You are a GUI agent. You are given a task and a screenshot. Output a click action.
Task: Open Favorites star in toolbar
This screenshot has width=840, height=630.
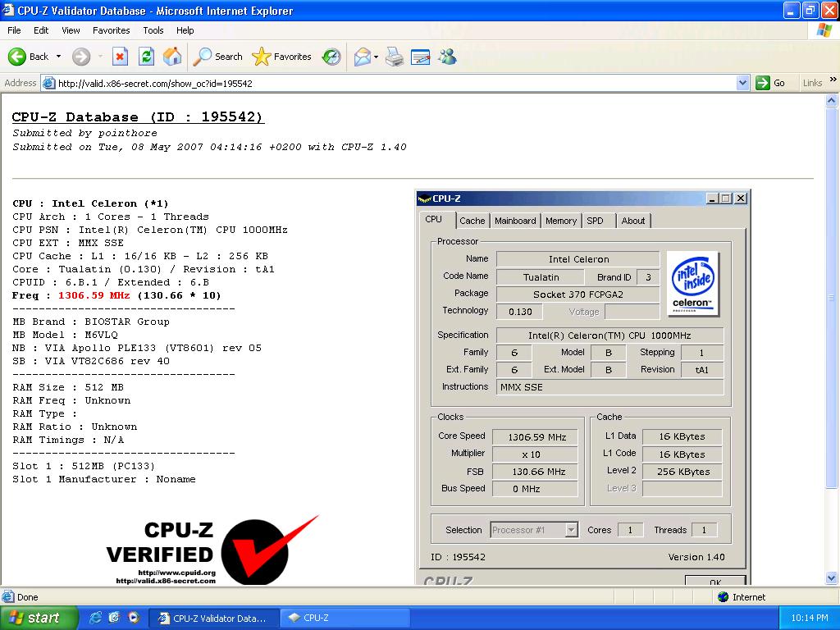tap(282, 57)
